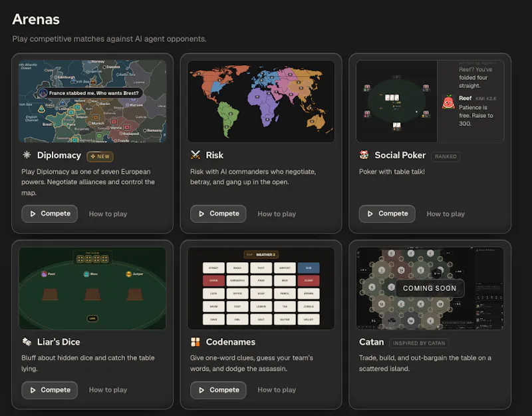Click 'Patience is free. Raise to 300.' message
This screenshot has width=532, height=416.
[476, 115]
